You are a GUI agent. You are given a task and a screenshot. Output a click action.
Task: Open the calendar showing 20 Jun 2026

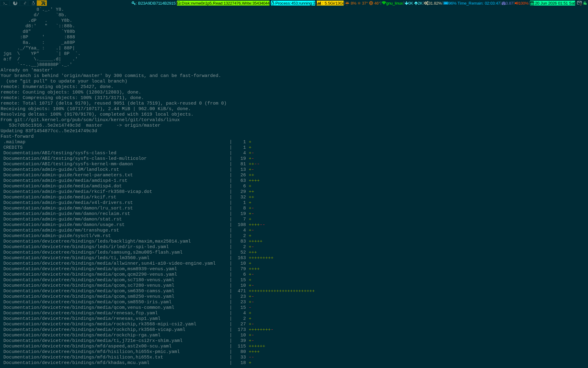(552, 3)
